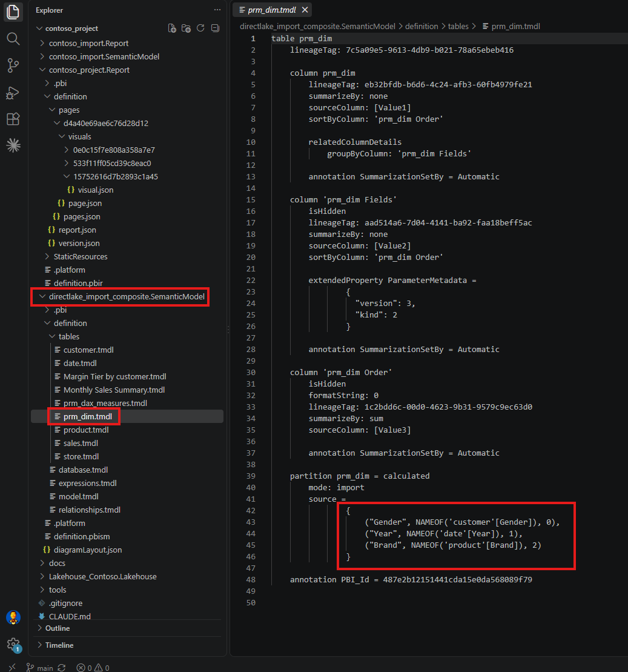Open the Manage gear icon

(x=13, y=644)
